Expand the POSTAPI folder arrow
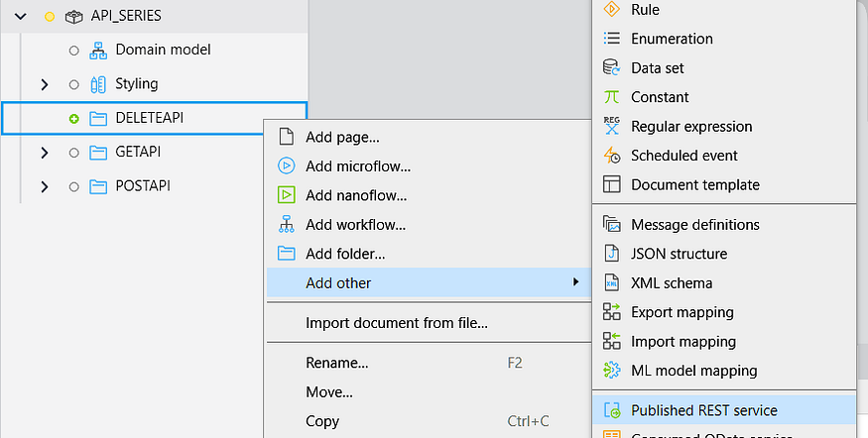Viewport: 868px width, 438px height. (45, 186)
